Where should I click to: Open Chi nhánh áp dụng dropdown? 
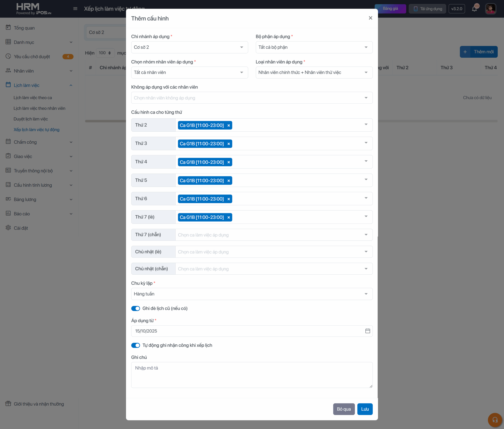pos(189,47)
